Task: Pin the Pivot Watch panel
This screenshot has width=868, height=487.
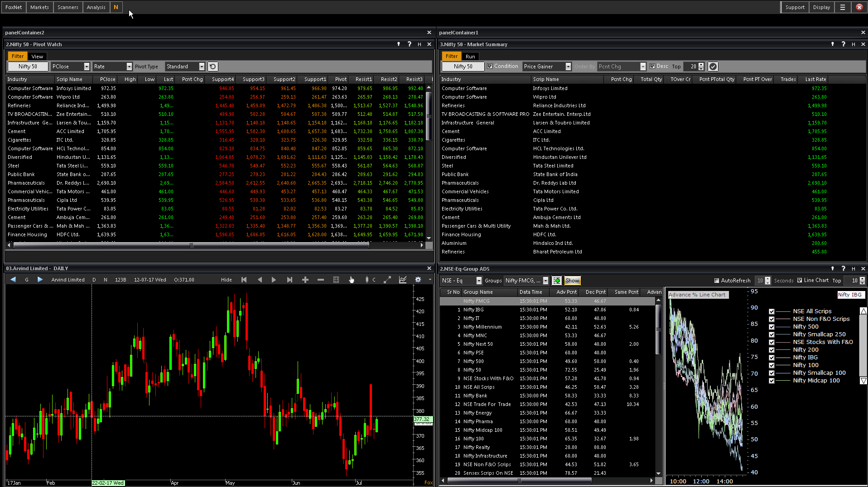Action: 399,44
